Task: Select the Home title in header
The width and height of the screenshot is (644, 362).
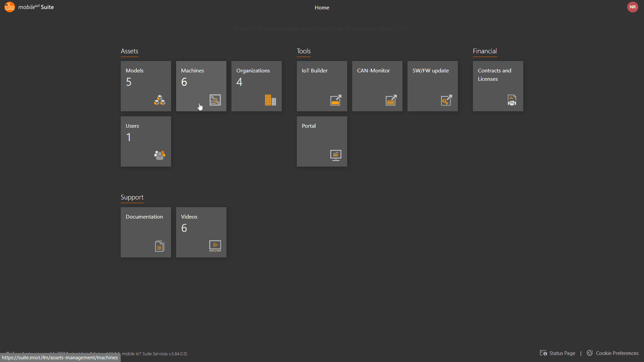Action: (x=322, y=7)
